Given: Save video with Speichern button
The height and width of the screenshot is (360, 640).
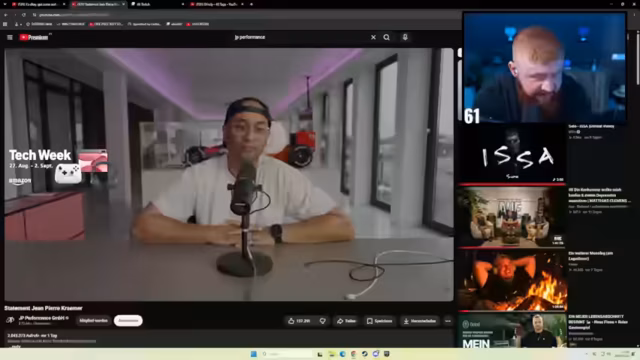Looking at the screenshot, I should [x=380, y=321].
